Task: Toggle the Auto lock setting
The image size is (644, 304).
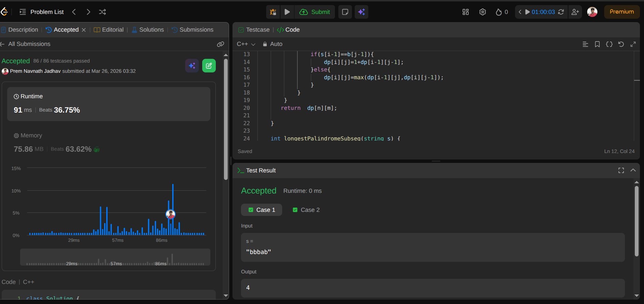Action: (273, 44)
